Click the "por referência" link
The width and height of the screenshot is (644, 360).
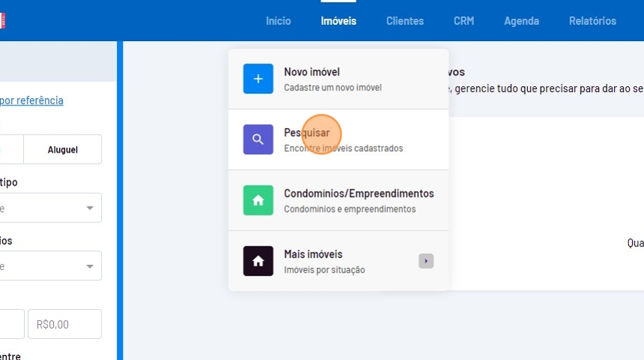click(32, 100)
